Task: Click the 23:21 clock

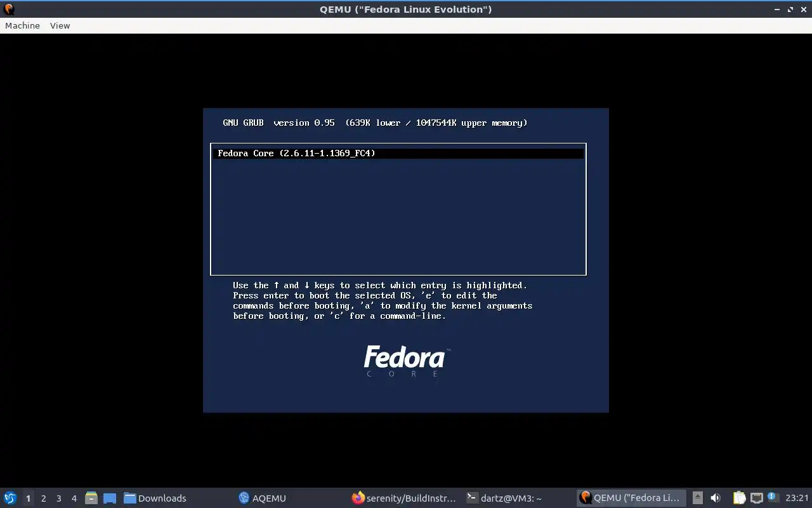Action: [x=797, y=498]
